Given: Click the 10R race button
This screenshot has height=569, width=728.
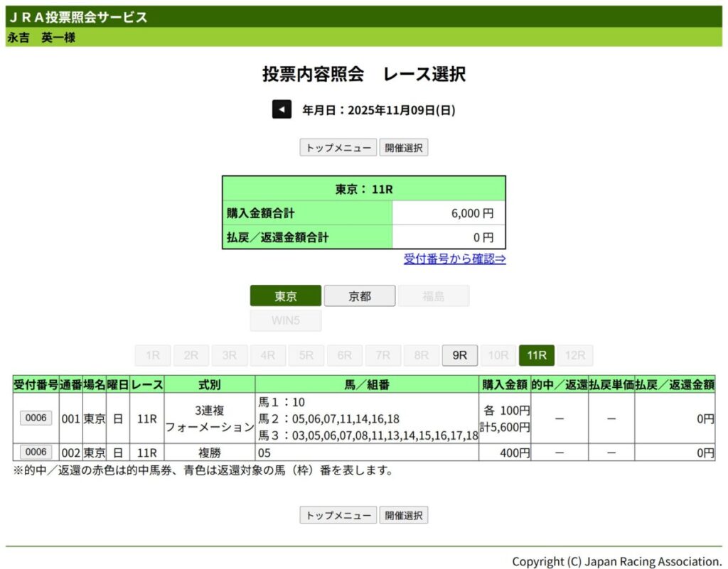Looking at the screenshot, I should pos(498,356).
